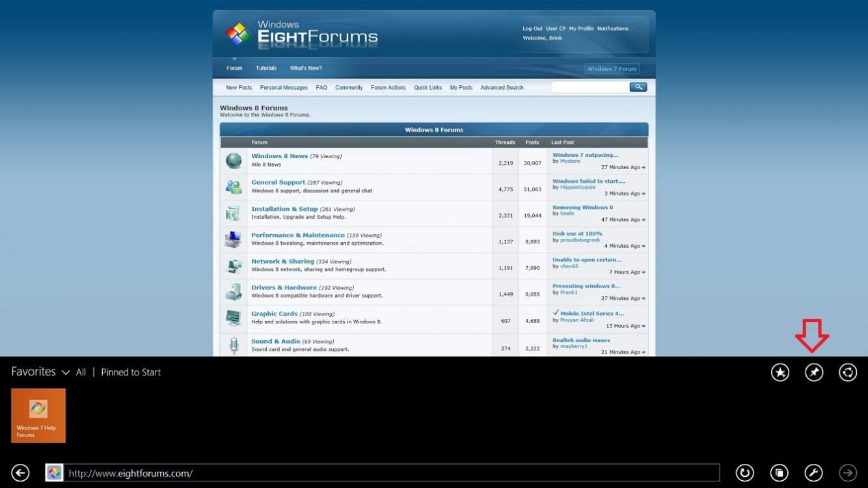
Task: Click the Favorites star icon in the app bar
Action: (x=780, y=372)
